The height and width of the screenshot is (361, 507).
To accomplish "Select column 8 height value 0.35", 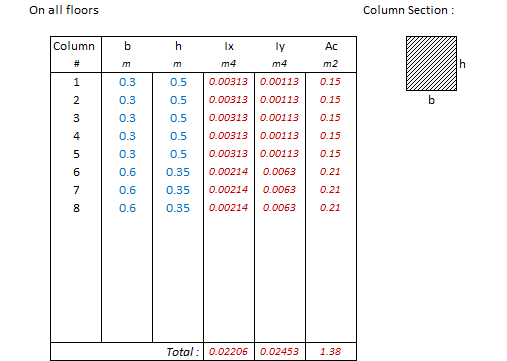I will (x=178, y=208).
